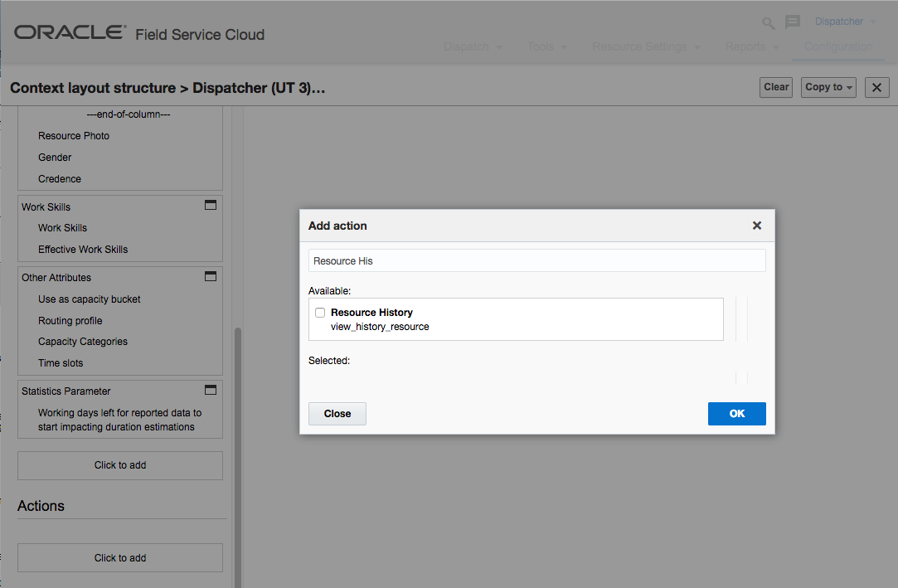
Task: Click the Statistics Parameter section header
Action: point(66,391)
